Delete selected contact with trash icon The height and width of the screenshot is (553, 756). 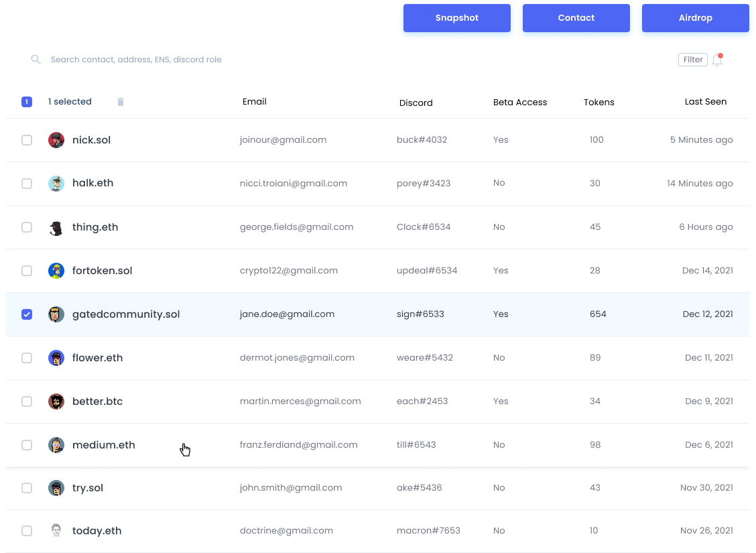pos(121,102)
